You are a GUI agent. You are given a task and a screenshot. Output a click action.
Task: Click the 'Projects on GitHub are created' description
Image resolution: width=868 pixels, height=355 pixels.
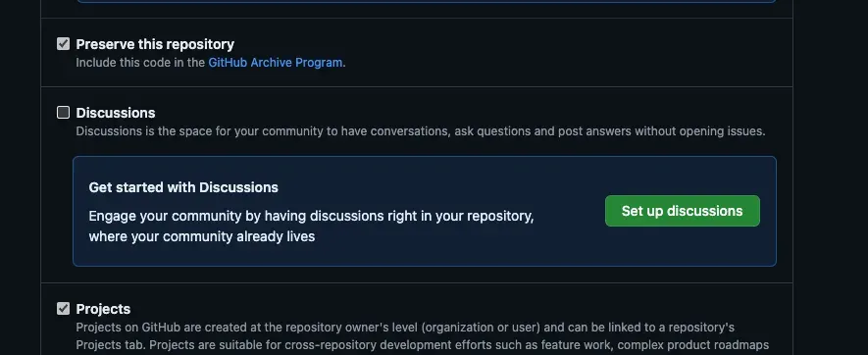click(423, 336)
